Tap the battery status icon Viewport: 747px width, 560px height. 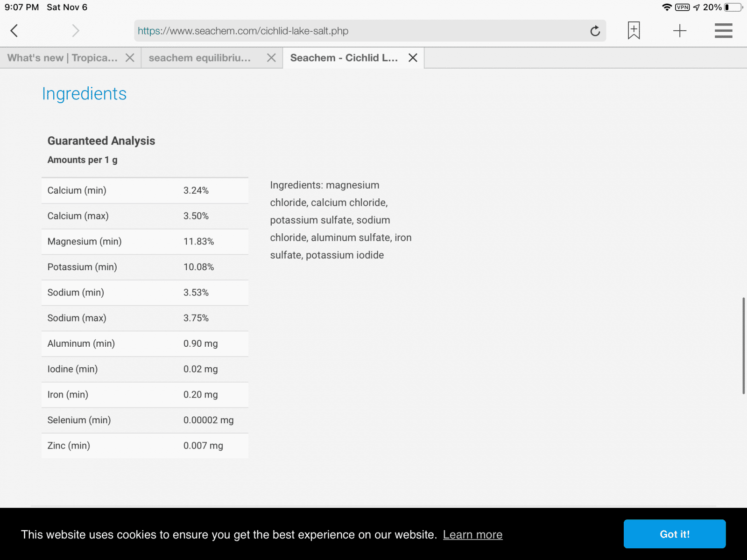coord(733,7)
